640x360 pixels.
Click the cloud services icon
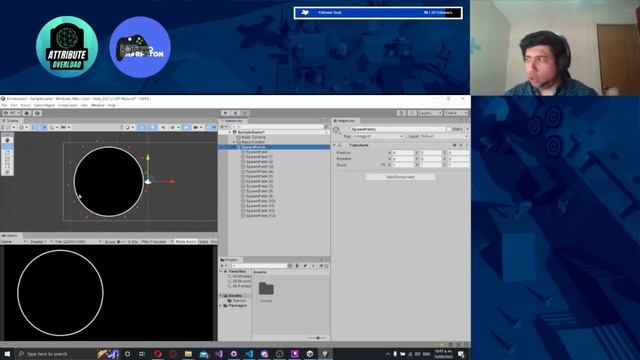coord(27,113)
